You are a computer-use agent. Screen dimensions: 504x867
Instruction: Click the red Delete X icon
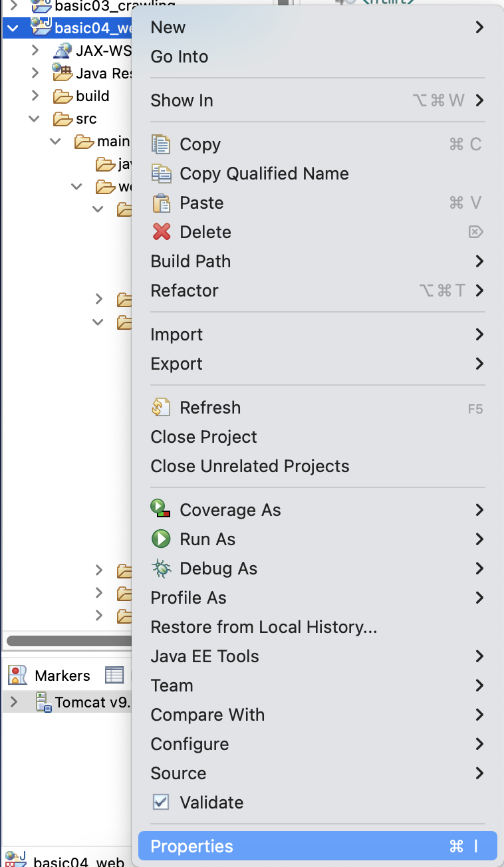161,232
